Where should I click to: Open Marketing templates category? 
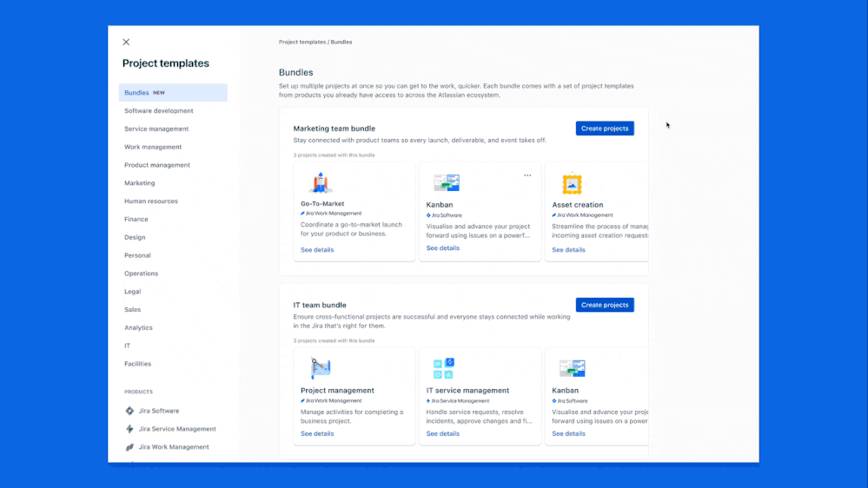[x=140, y=183]
